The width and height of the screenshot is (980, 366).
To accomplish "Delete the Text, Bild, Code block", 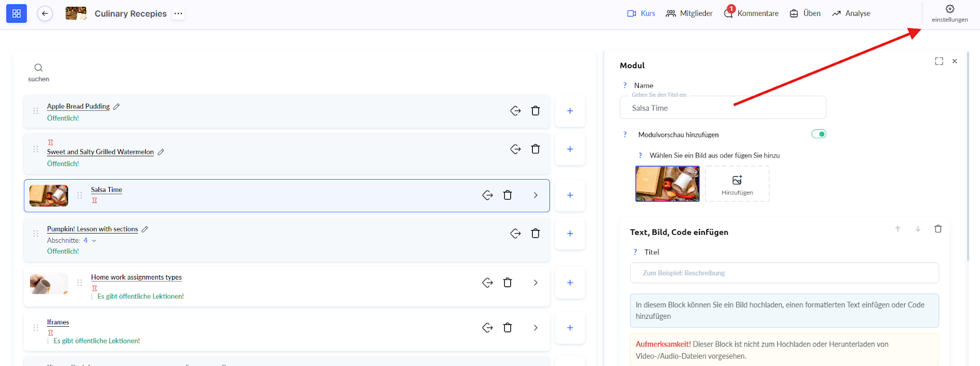I will (x=938, y=229).
